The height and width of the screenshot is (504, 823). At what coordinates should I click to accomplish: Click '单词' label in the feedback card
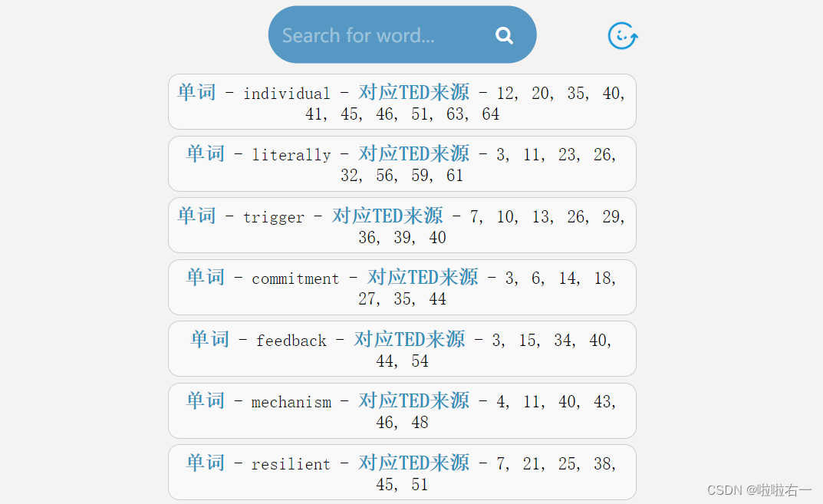tap(210, 339)
